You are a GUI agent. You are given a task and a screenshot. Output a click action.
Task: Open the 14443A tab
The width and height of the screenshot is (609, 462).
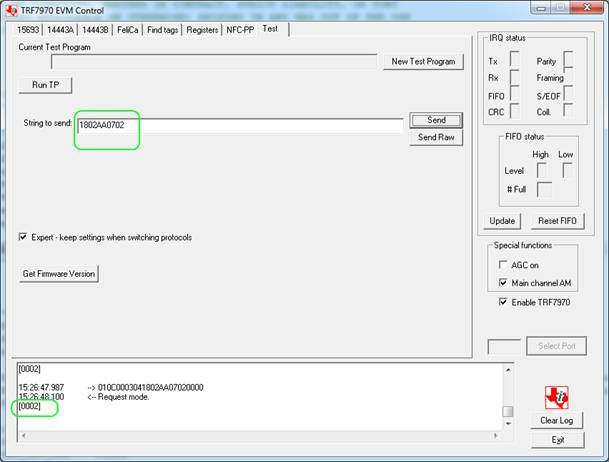click(60, 30)
